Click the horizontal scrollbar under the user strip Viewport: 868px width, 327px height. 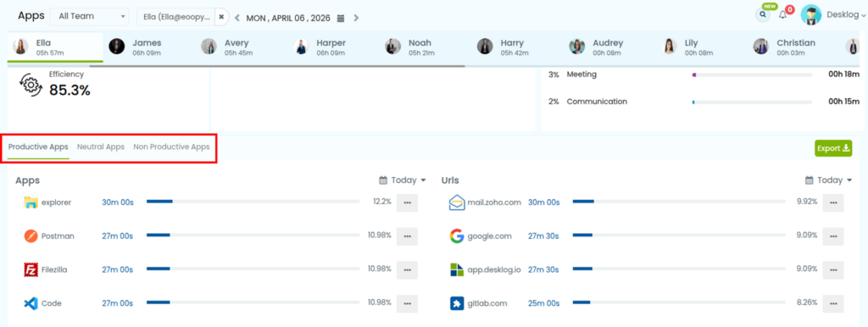tap(277, 66)
